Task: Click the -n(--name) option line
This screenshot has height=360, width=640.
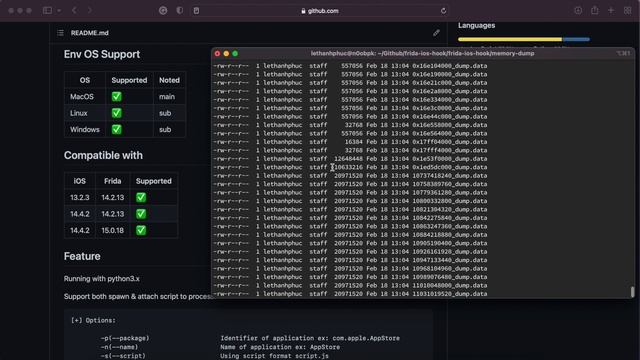Action: [x=220, y=347]
